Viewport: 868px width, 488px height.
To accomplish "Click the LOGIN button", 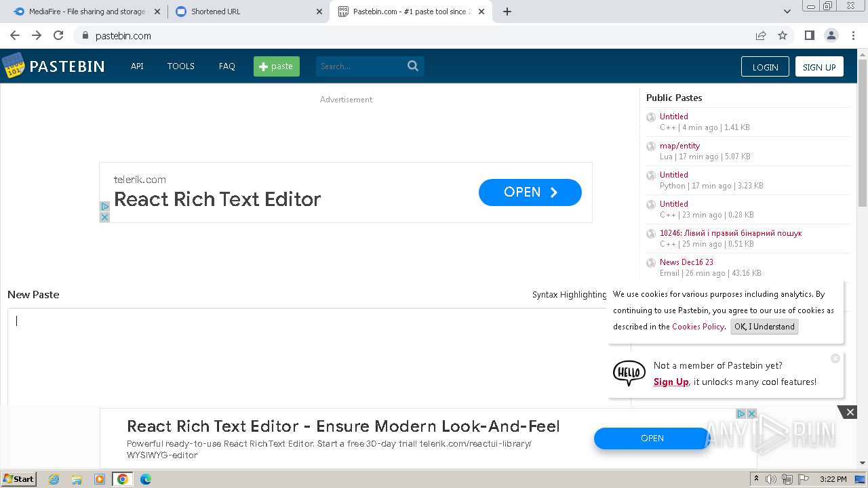I will [765, 66].
